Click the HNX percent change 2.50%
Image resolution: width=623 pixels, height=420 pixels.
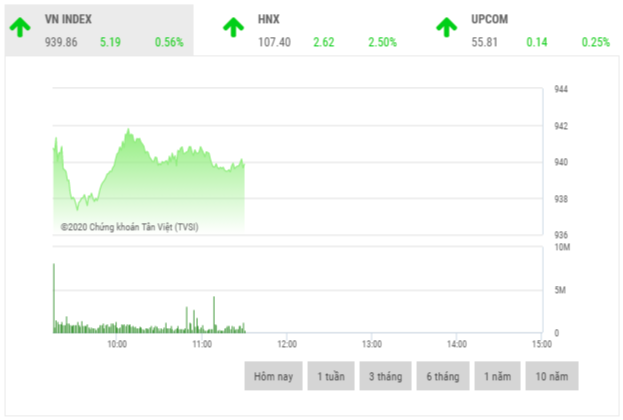coord(382,42)
